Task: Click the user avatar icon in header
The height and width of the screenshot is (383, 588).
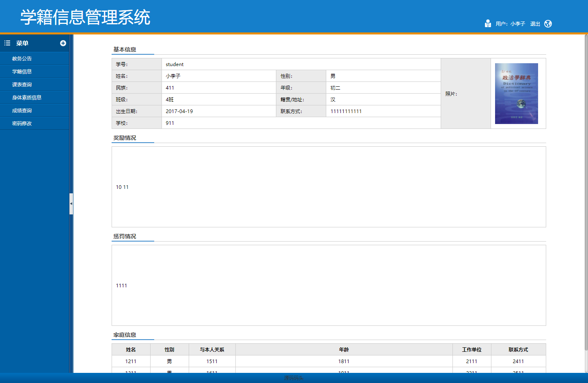Action: point(488,24)
